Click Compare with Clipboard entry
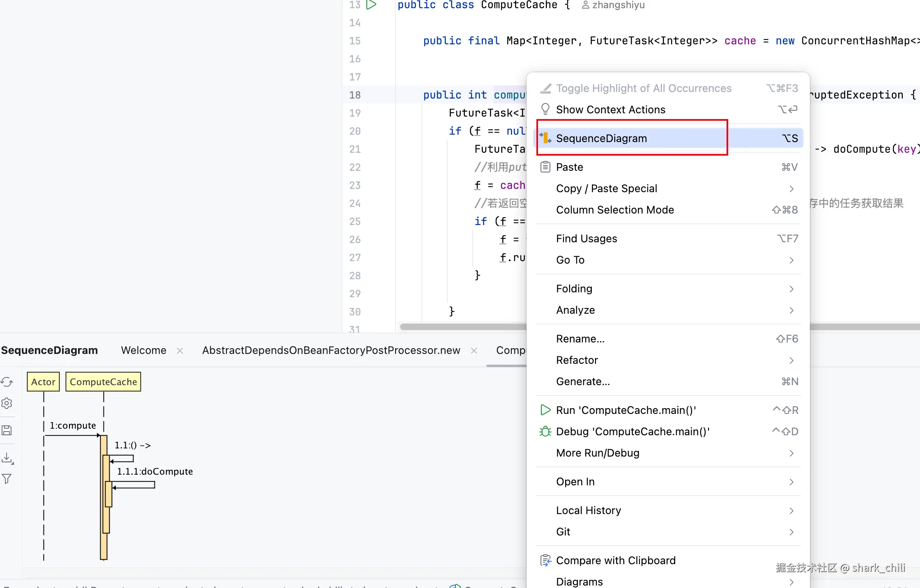Image resolution: width=920 pixels, height=588 pixels. [x=615, y=560]
